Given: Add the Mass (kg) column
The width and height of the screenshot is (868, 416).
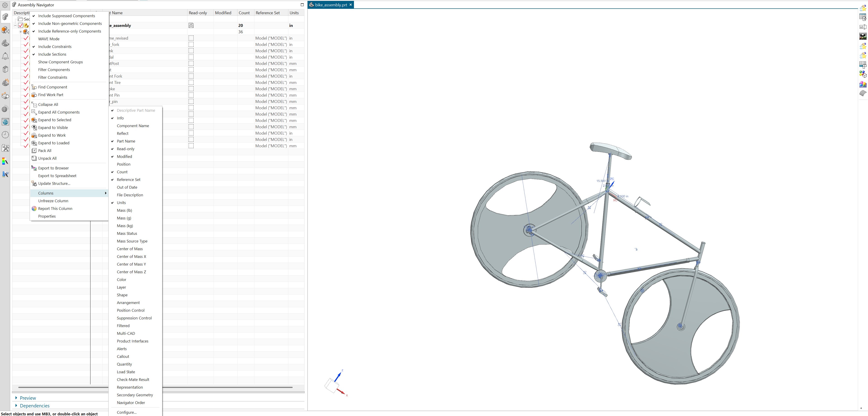Looking at the screenshot, I should pos(125,226).
